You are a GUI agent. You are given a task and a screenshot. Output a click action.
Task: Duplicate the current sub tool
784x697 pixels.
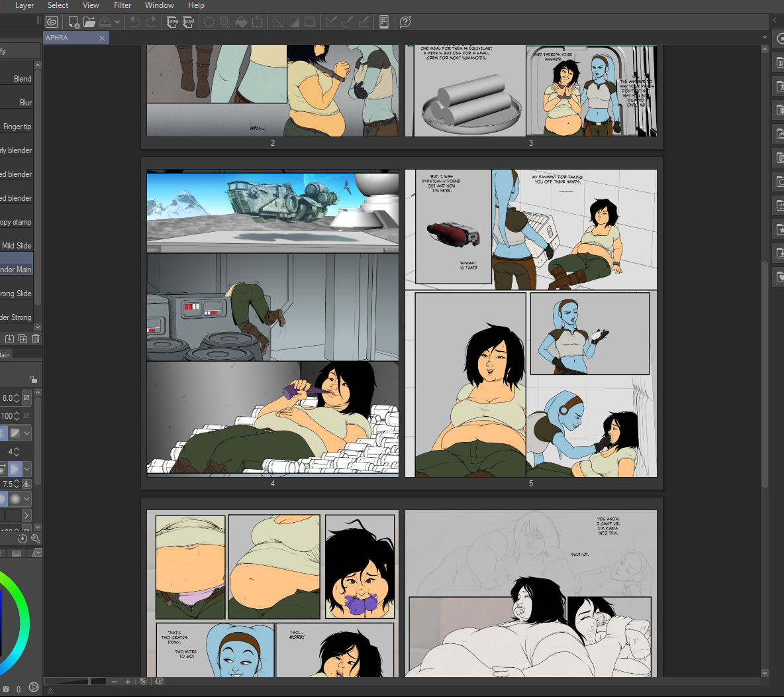tap(23, 339)
